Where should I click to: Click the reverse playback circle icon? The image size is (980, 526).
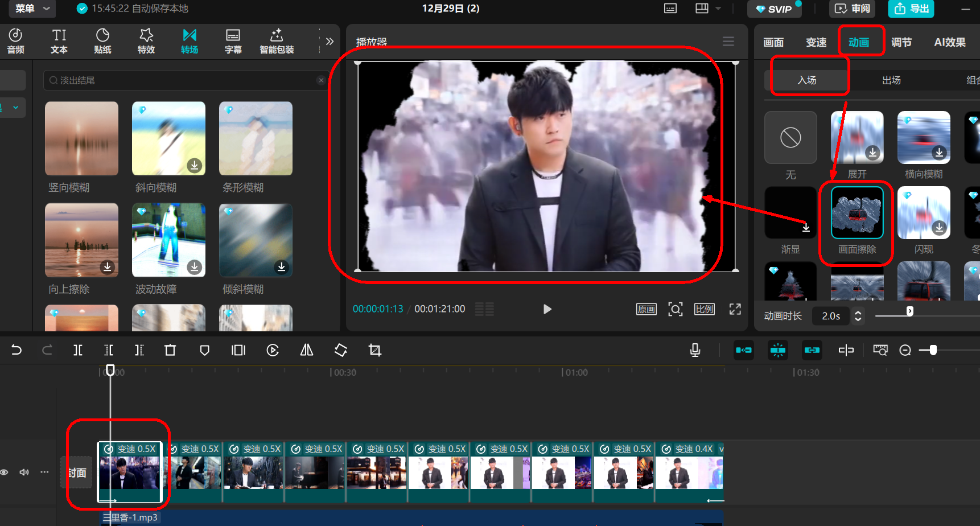tap(273, 350)
